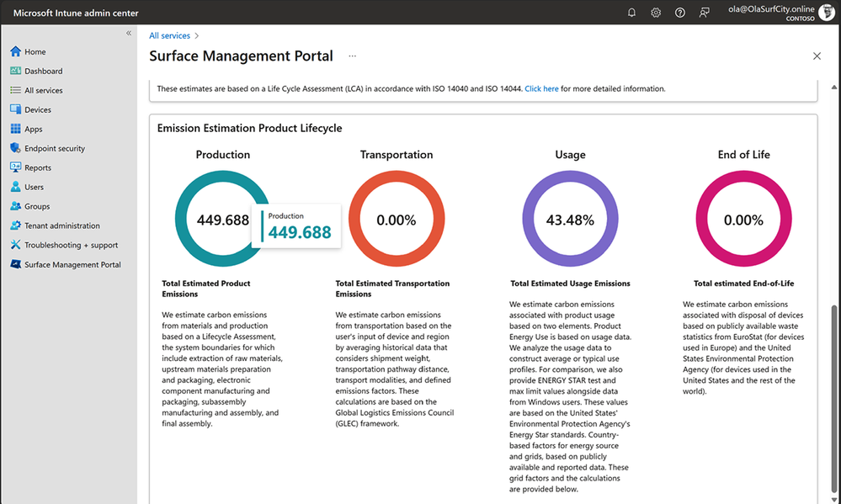Open help question mark icon

[680, 13]
